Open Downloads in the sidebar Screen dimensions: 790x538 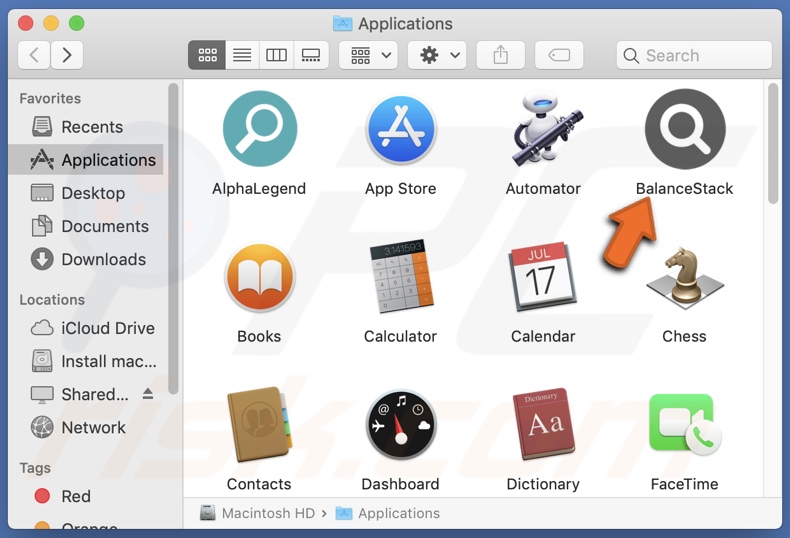85,259
